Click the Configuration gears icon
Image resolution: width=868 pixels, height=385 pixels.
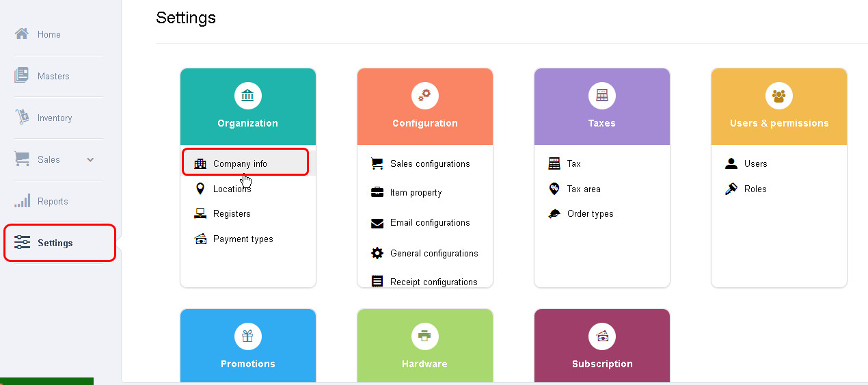pyautogui.click(x=424, y=96)
